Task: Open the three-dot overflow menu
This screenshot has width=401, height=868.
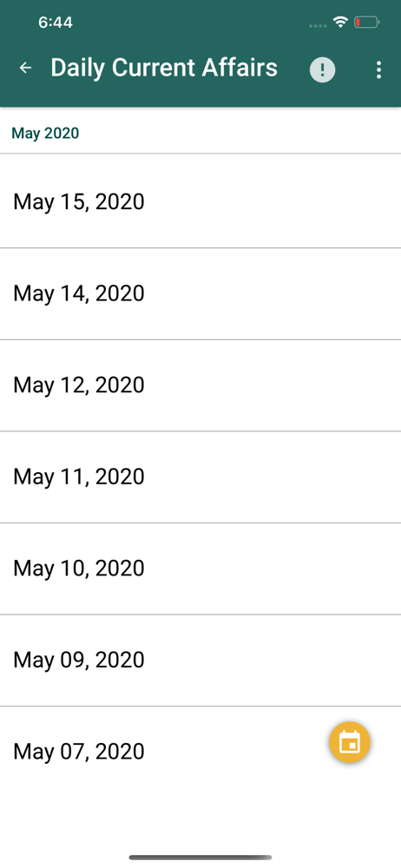Action: tap(378, 69)
